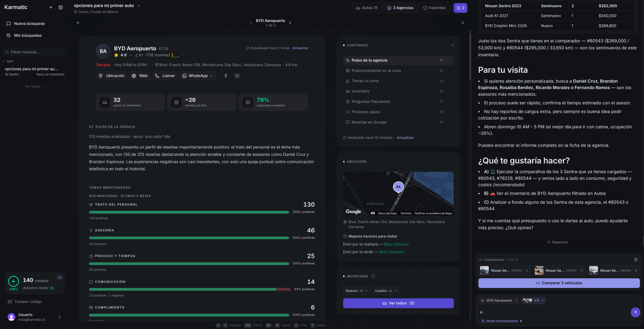This screenshot has width=644, height=329.
Task: Create a new search with plus icon
Action: [x=51, y=7]
